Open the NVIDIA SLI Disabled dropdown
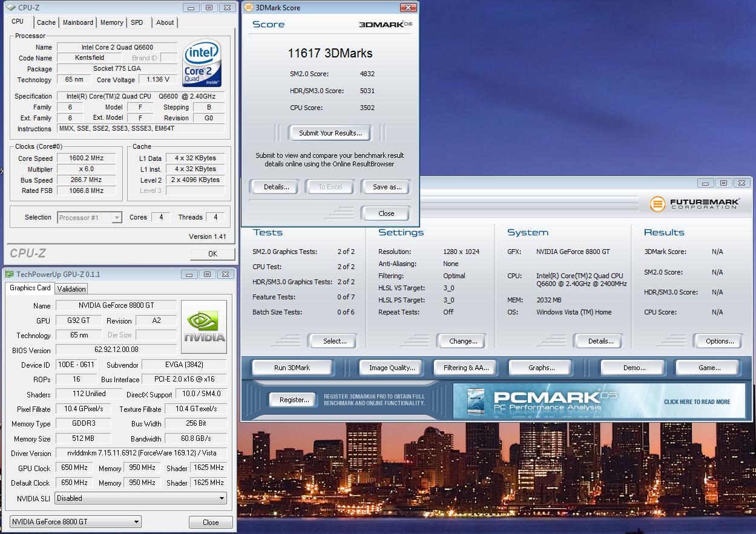 click(x=141, y=498)
